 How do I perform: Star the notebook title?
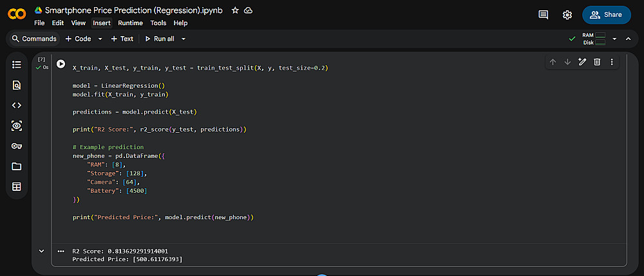coord(235,11)
